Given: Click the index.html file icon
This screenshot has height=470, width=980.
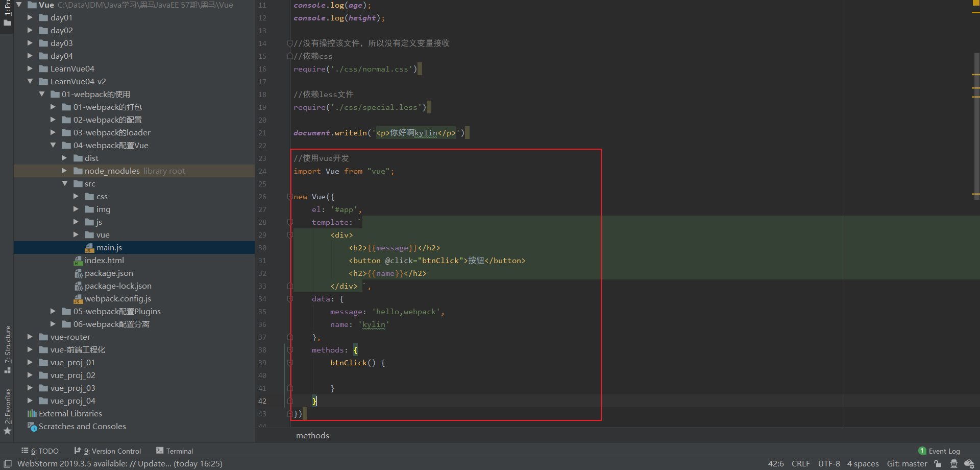Looking at the screenshot, I should [x=78, y=261].
